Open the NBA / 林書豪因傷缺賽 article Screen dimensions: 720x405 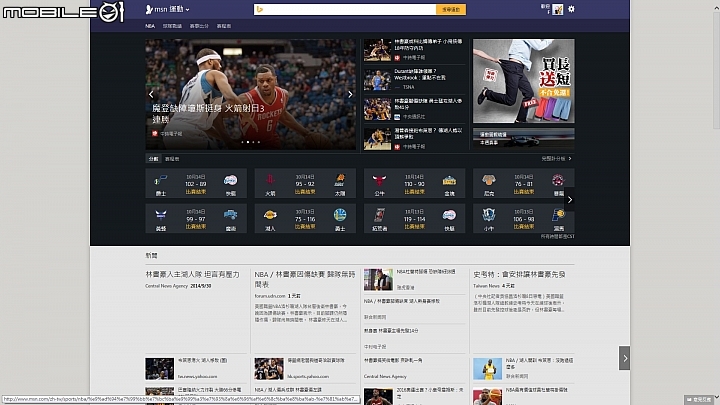pos(305,279)
